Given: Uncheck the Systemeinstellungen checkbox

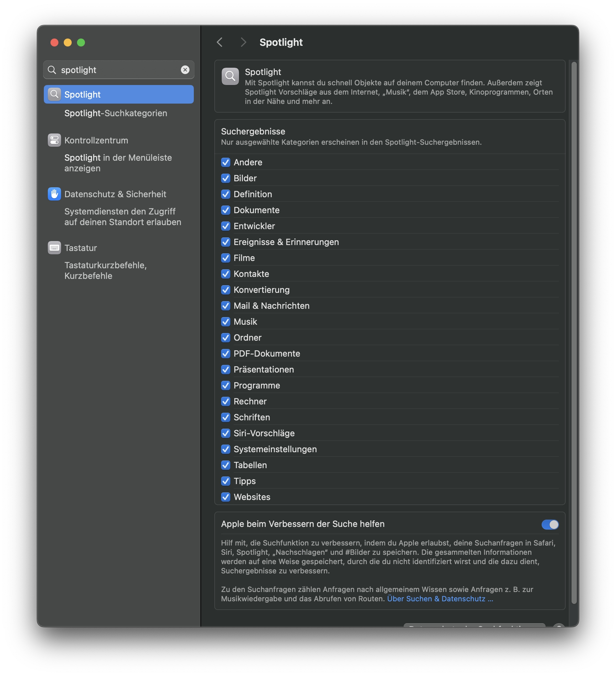Looking at the screenshot, I should pyautogui.click(x=226, y=449).
